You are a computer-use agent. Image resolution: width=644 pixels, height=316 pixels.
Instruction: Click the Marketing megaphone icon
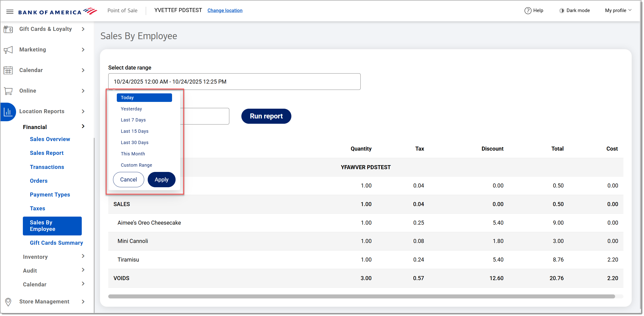point(8,50)
